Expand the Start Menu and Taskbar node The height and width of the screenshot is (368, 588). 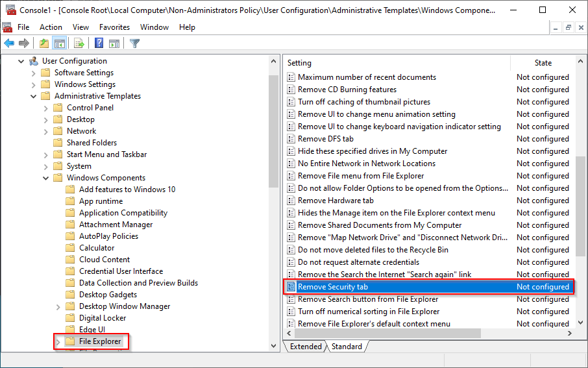[x=46, y=154]
